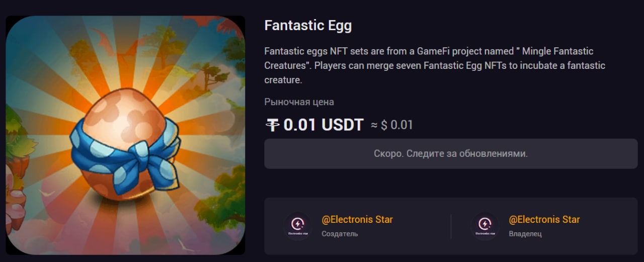
Task: Click the ≈ $ 0.01 dollar estimate
Action: point(392,125)
